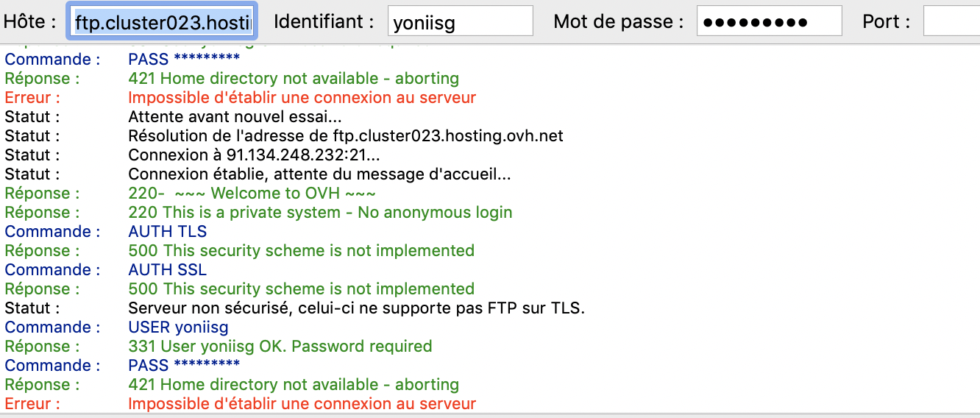Click the "AUTH SSL" command line
Screen dimensions: 980x418
pos(168,270)
